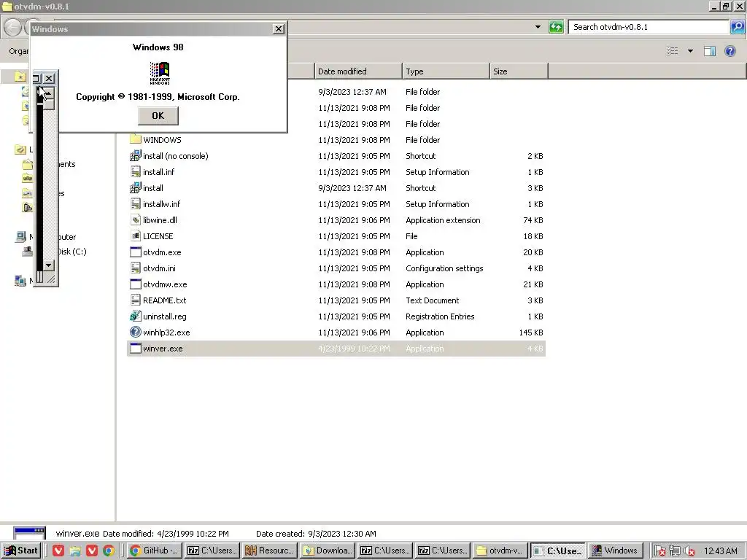Image resolution: width=747 pixels, height=560 pixels.
Task: Select Network node in navigation pane
Action: point(20,281)
